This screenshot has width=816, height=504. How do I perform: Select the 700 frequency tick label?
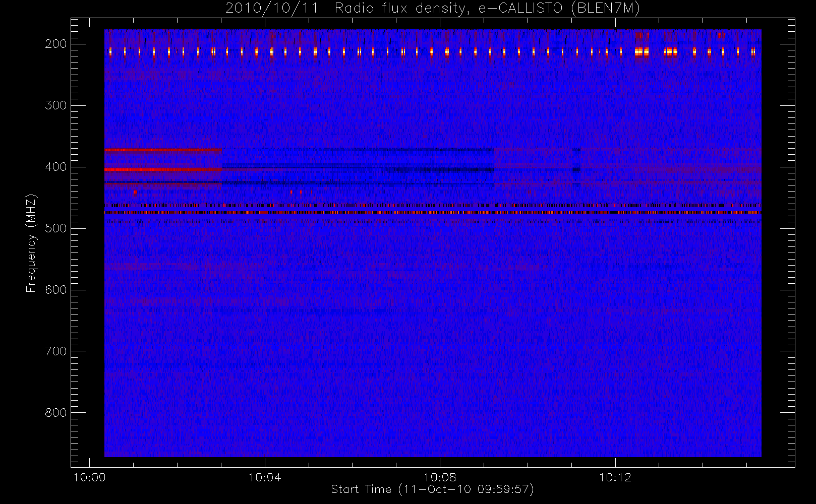click(55, 351)
